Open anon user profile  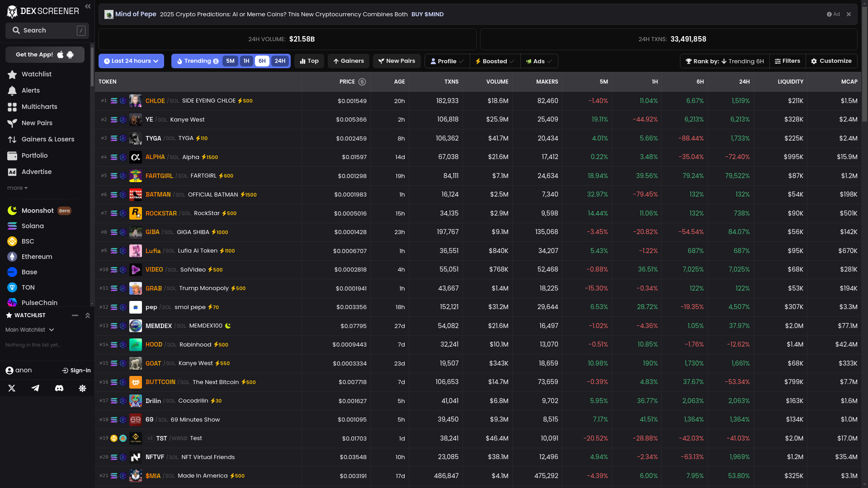[x=19, y=371]
